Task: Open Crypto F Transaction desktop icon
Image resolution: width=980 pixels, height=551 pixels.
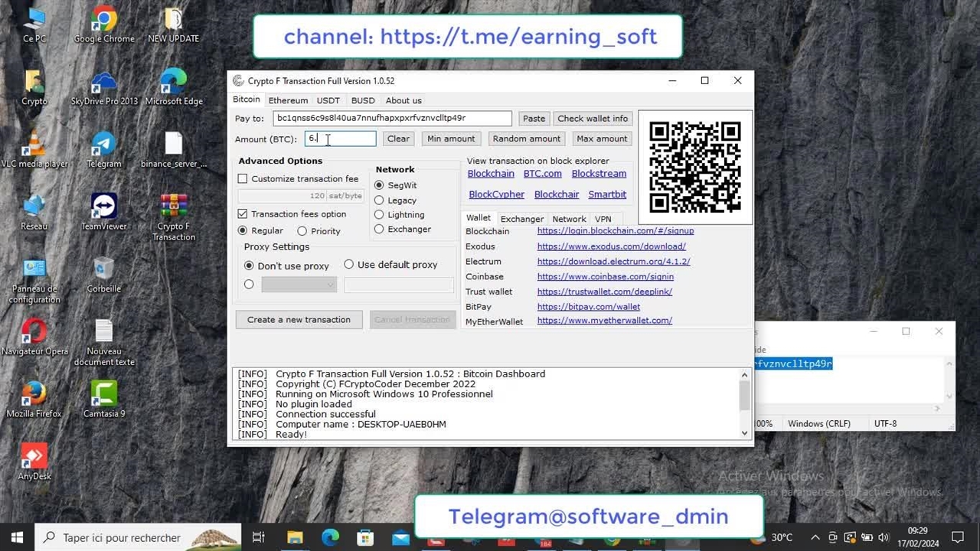Action: click(174, 207)
